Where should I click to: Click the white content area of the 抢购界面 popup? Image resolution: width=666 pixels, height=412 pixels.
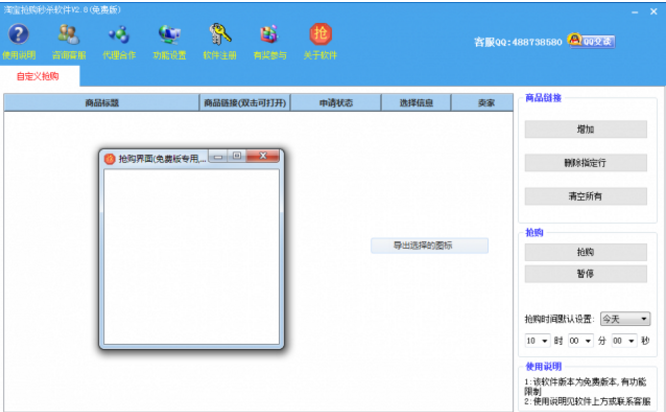192,257
